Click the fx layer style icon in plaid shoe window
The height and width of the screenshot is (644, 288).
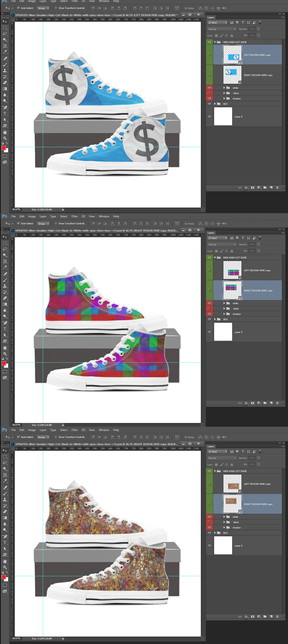(x=246, y=403)
